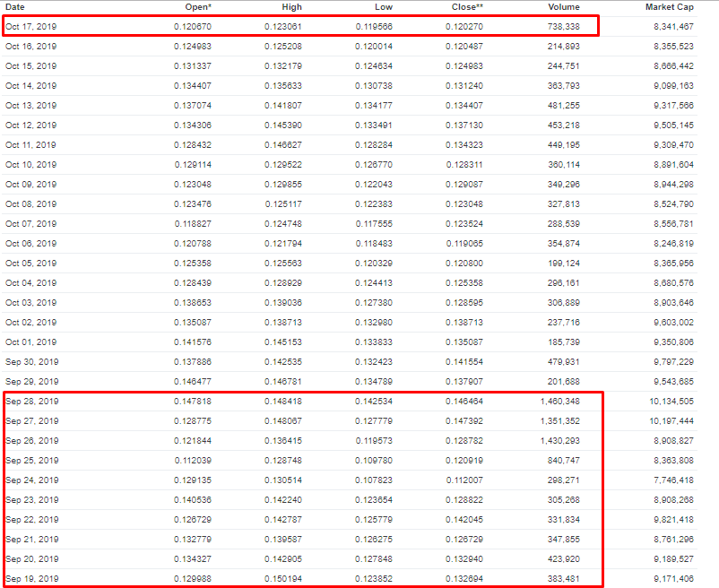Select the Oct 01, 2019 date cell
Viewport: 719px width, 588px height.
(x=30, y=342)
